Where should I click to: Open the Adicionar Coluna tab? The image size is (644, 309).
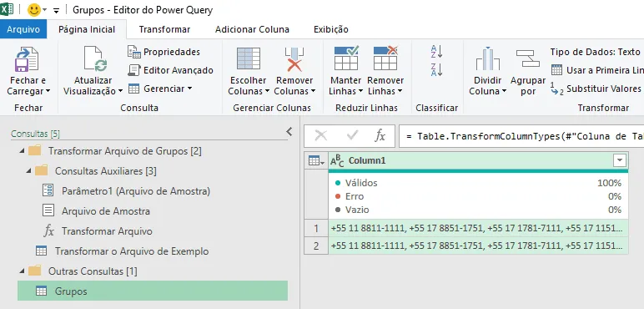click(252, 29)
